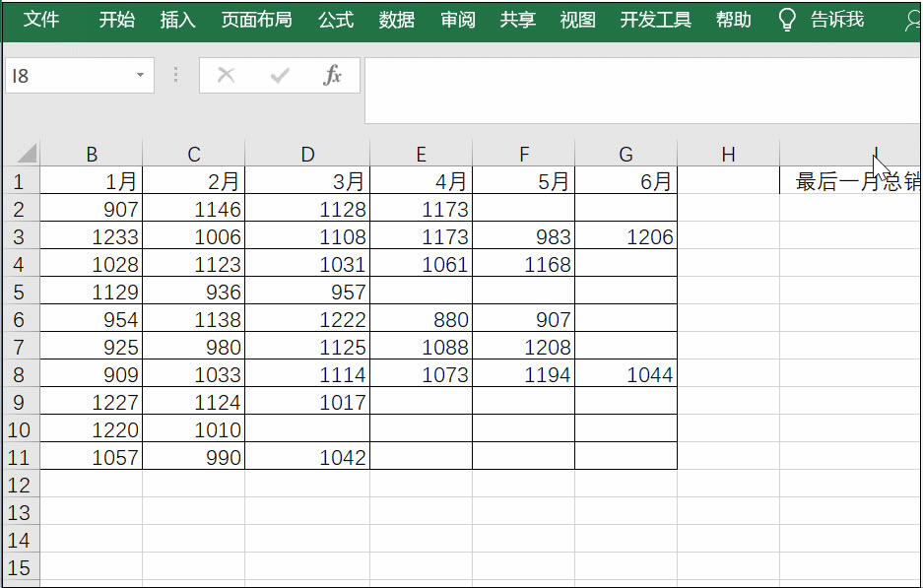Click the Enter checkmark on formula bar

point(279,74)
